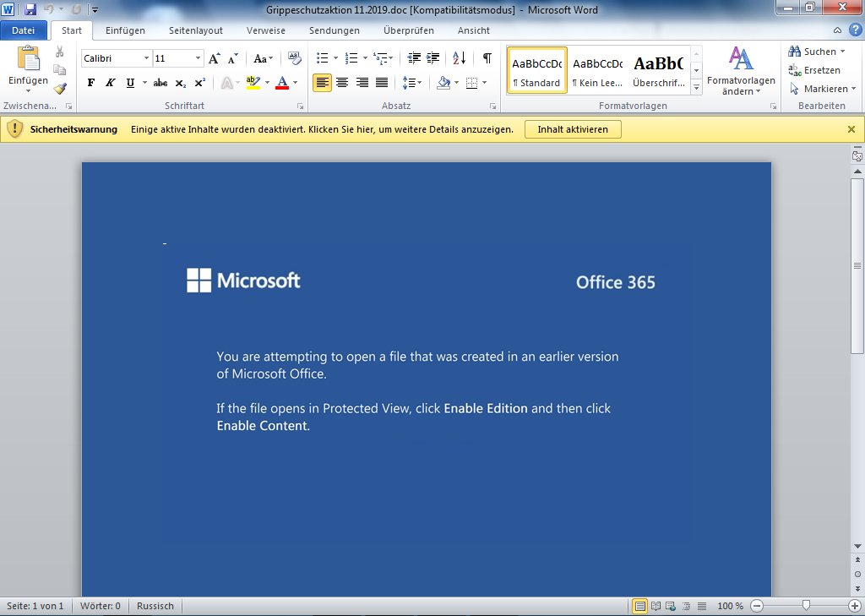This screenshot has width=865, height=616.
Task: Align paragraph to the right
Action: pos(362,83)
